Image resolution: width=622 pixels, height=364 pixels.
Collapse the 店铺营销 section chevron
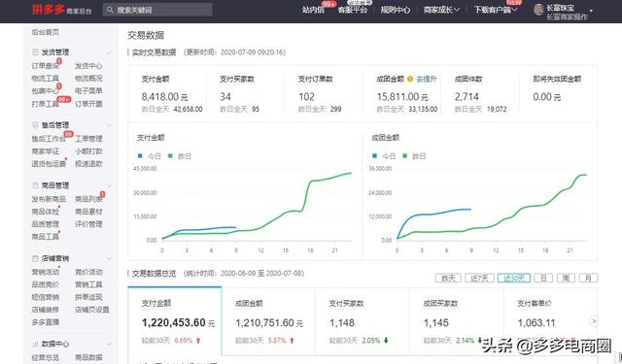[109, 258]
